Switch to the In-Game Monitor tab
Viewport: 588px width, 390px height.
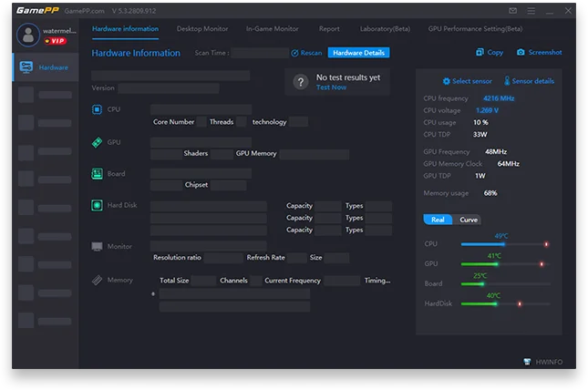pos(272,29)
